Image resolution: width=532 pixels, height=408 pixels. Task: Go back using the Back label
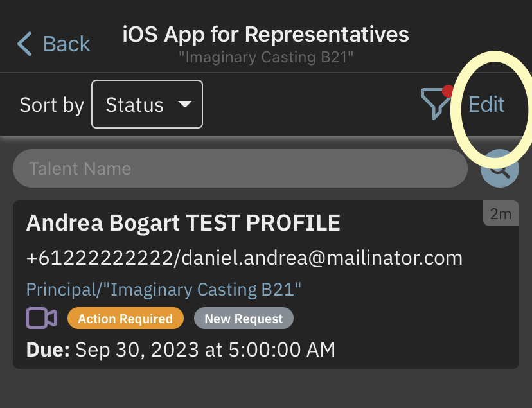(x=66, y=44)
